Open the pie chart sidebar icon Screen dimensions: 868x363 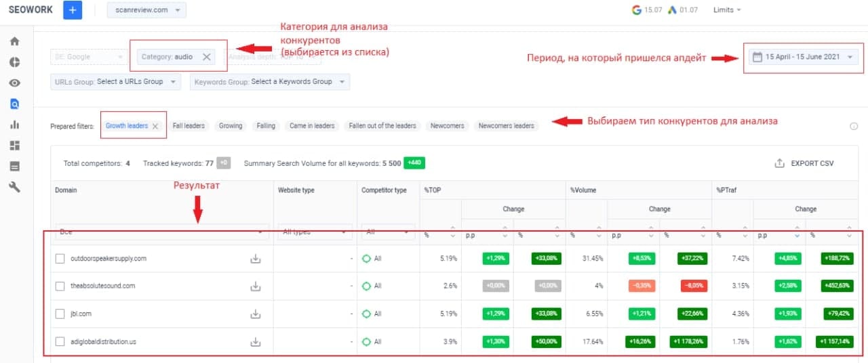(x=14, y=62)
